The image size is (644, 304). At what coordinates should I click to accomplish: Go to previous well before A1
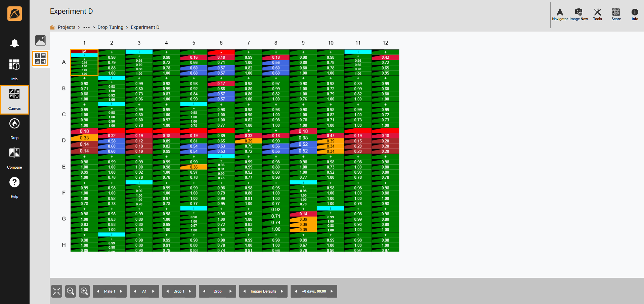[x=135, y=291]
